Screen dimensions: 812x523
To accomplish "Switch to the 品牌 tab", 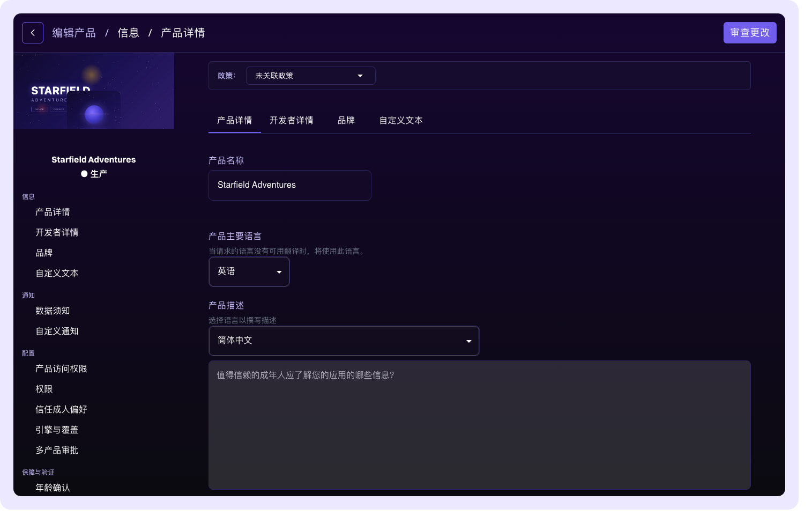I will pyautogui.click(x=346, y=120).
